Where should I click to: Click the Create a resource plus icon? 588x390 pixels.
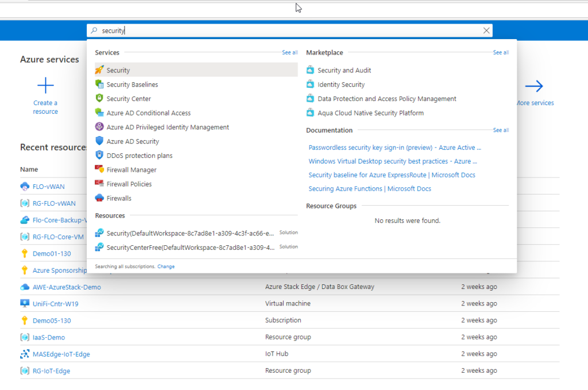pos(45,86)
